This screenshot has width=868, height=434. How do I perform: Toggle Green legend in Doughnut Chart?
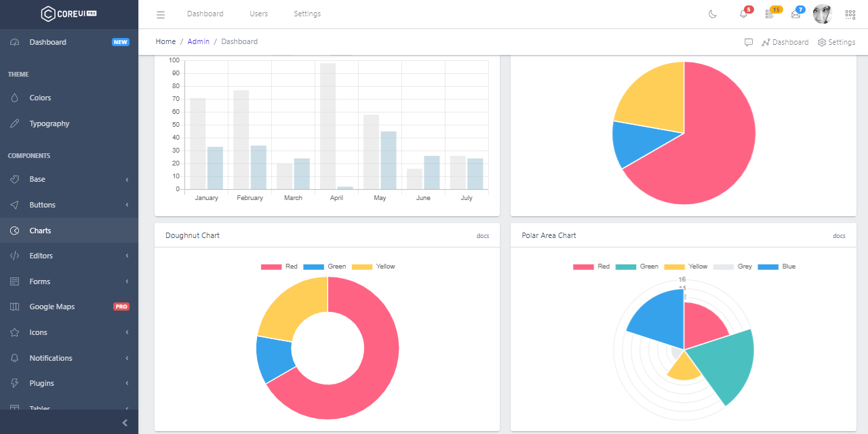point(325,267)
